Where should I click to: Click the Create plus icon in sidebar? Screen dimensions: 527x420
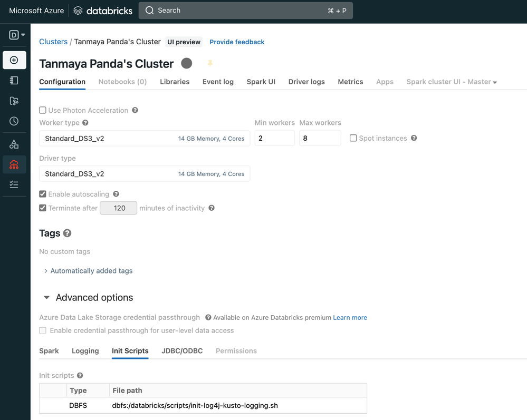coord(14,60)
